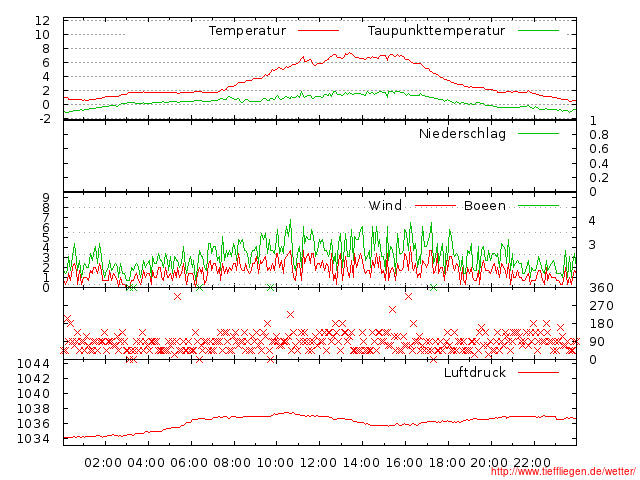Click the 0.4 precipitation axis value
Image resolution: width=640 pixels, height=480 pixels.
point(599,164)
